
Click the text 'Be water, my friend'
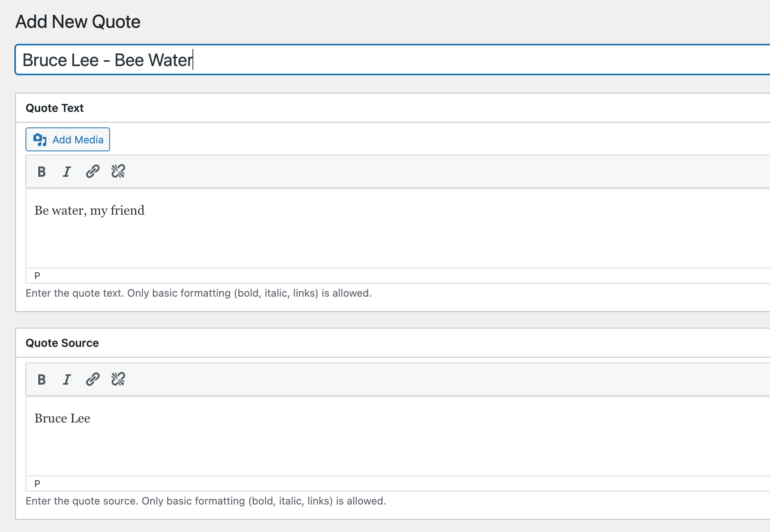pyautogui.click(x=89, y=210)
